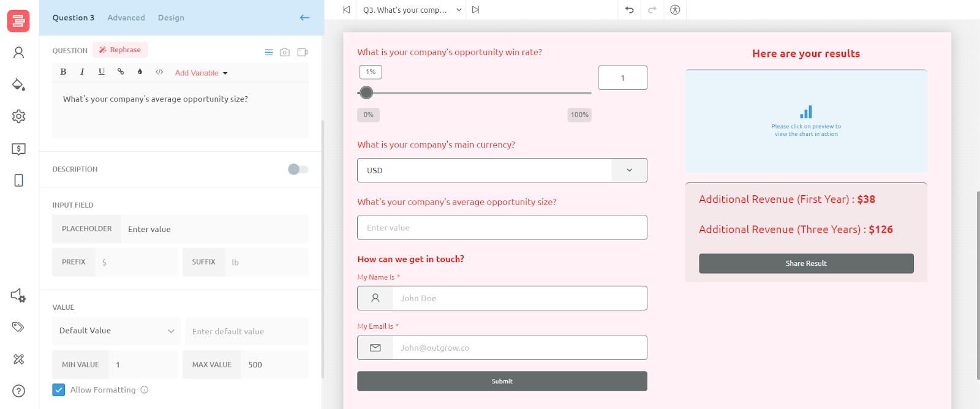This screenshot has height=409, width=980.
Task: Expand the Add Variable dropdown
Action: tap(201, 73)
